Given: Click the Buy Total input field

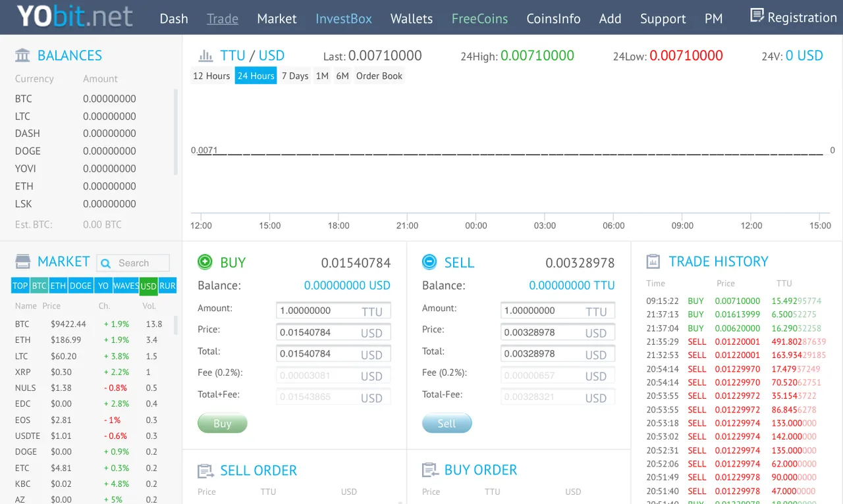Looking at the screenshot, I should tap(333, 354).
